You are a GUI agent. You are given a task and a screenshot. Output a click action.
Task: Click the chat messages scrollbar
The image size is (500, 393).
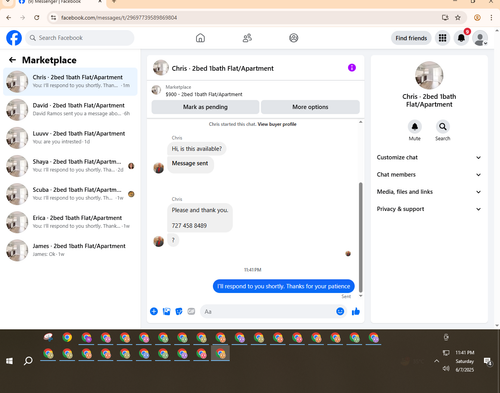pyautogui.click(x=360, y=237)
